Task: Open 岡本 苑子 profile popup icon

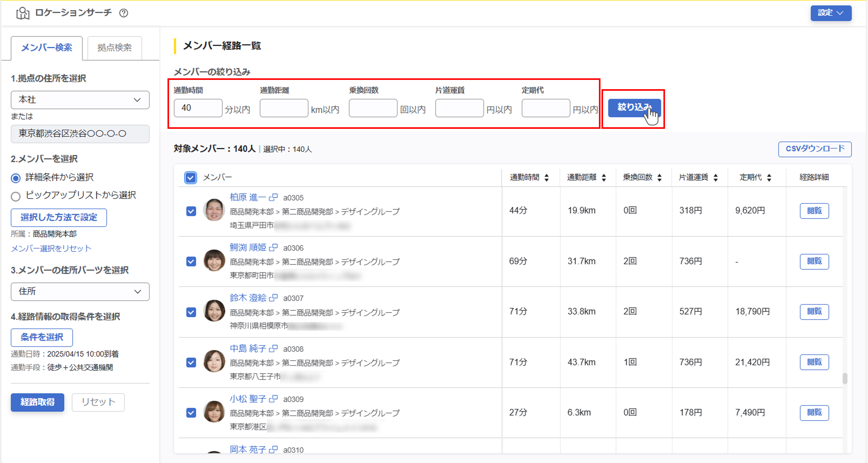Action: [273, 450]
